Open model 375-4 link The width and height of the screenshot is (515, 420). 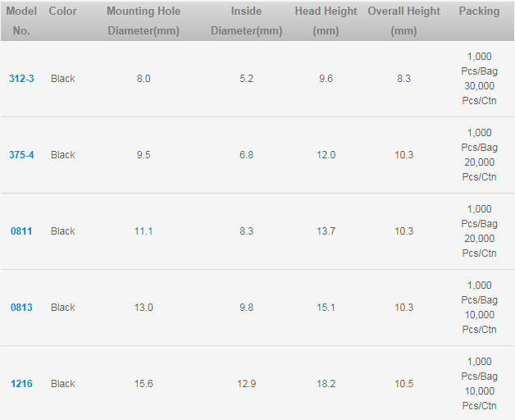coord(21,155)
